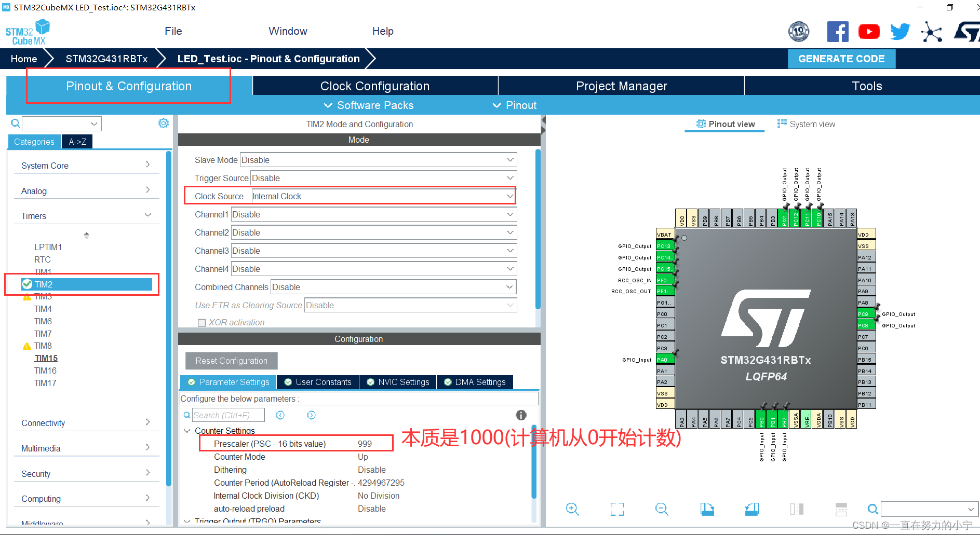Go to previous parameter search result
This screenshot has width=980, height=535.
click(x=280, y=415)
